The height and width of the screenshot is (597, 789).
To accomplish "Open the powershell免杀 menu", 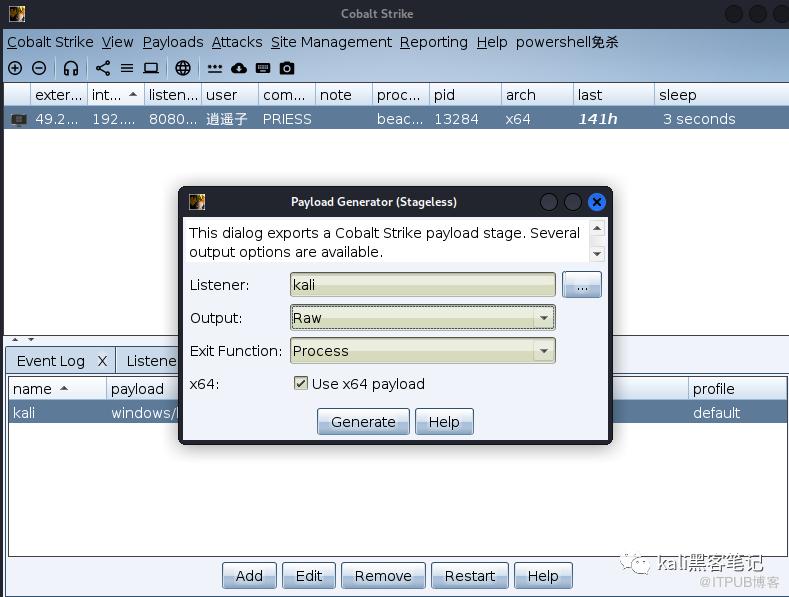I will pos(567,42).
